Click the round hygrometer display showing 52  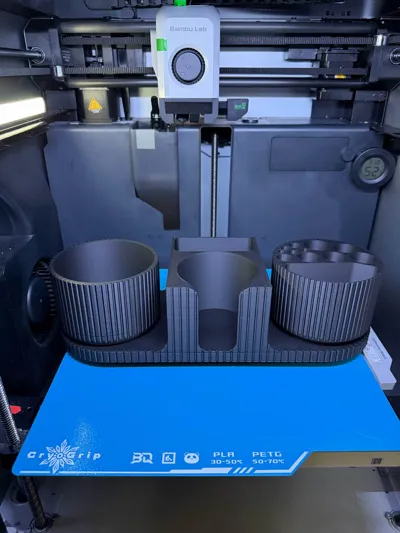tap(373, 169)
